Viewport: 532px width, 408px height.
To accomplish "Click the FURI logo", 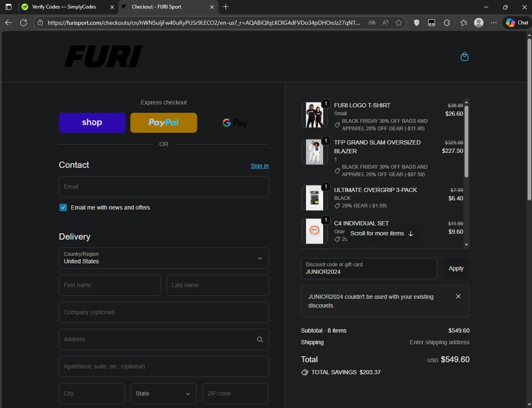I will [x=104, y=56].
